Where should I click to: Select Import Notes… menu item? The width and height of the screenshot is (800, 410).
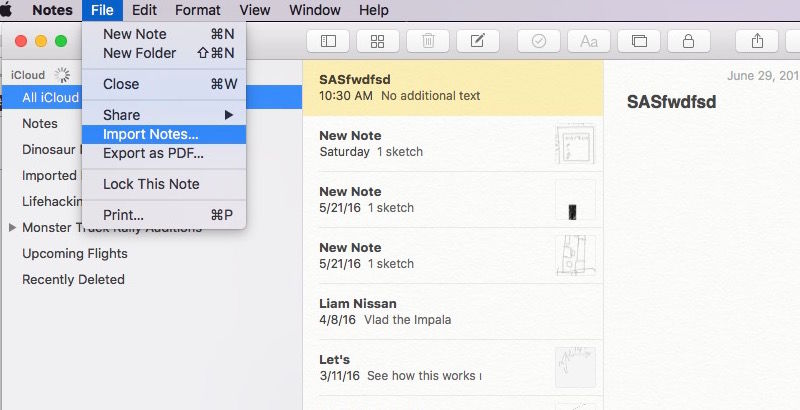[x=164, y=135]
